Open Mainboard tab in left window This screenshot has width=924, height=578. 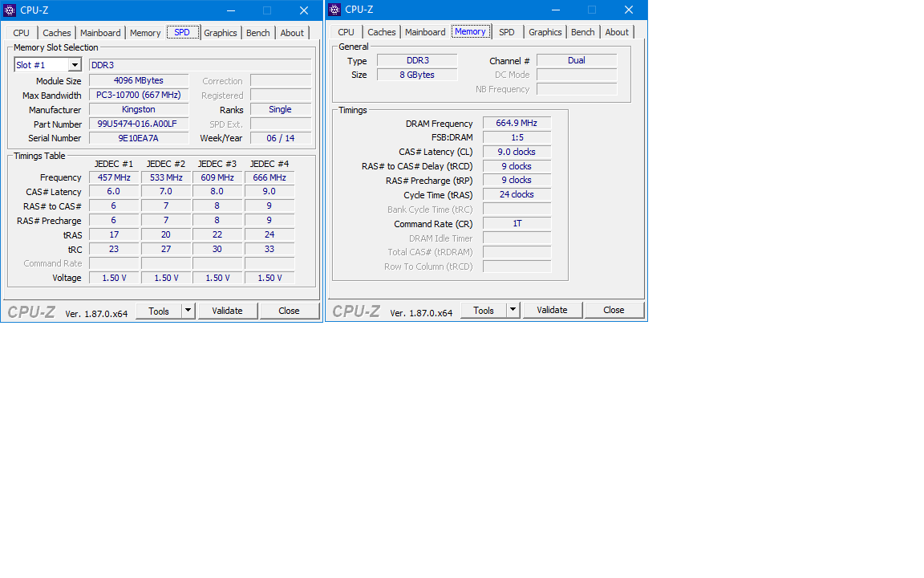pyautogui.click(x=100, y=33)
